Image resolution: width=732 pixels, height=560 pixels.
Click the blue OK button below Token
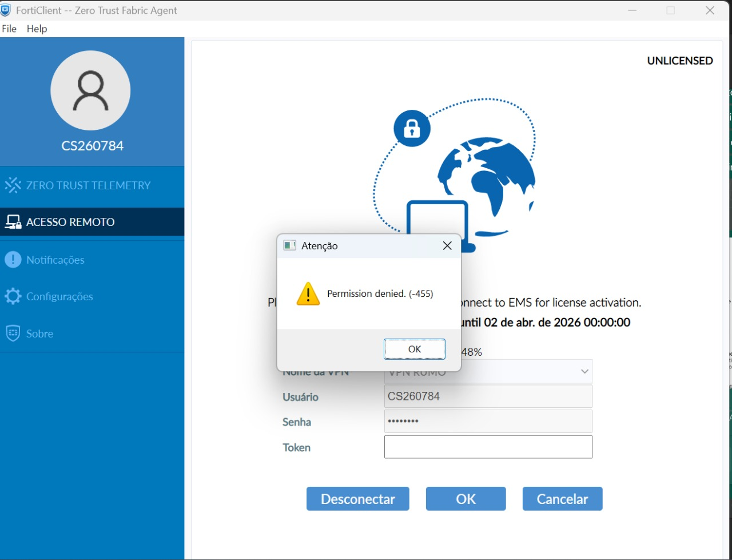(466, 499)
